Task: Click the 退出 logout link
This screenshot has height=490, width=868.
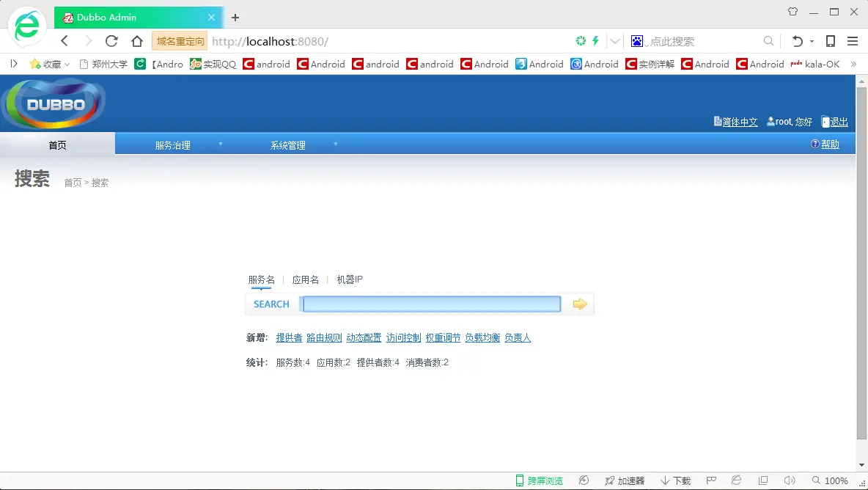Action: [839, 122]
